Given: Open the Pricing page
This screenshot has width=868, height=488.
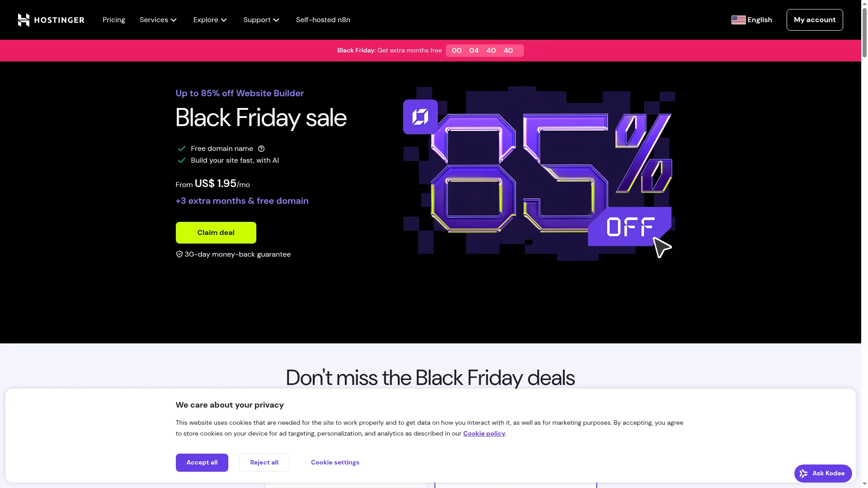Looking at the screenshot, I should pos(113,20).
